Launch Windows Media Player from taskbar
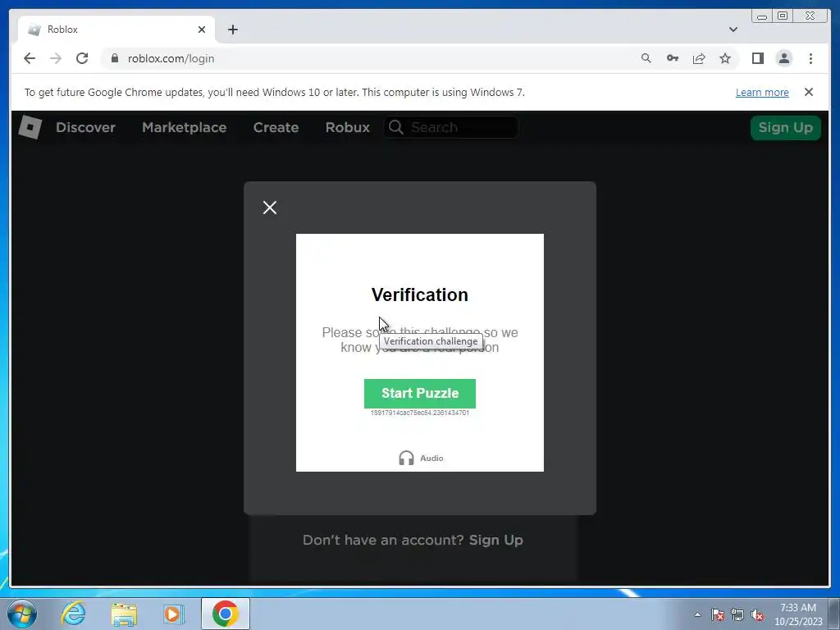The image size is (840, 630). (173, 614)
